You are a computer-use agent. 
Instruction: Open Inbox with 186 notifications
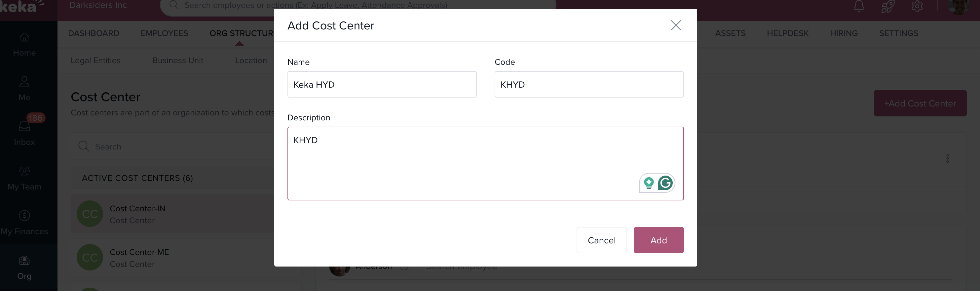(x=24, y=126)
